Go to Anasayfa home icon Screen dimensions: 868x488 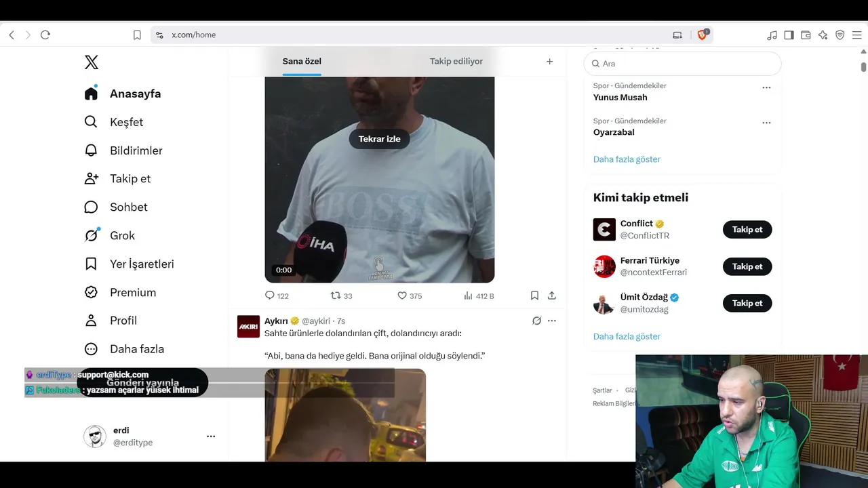point(91,94)
